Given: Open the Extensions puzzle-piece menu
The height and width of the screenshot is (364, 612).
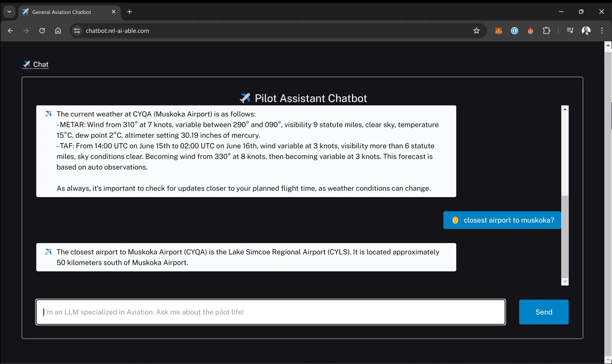Looking at the screenshot, I should tap(547, 31).
